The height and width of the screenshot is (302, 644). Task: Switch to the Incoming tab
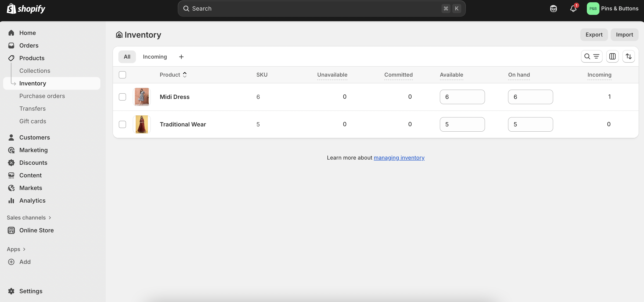155,57
